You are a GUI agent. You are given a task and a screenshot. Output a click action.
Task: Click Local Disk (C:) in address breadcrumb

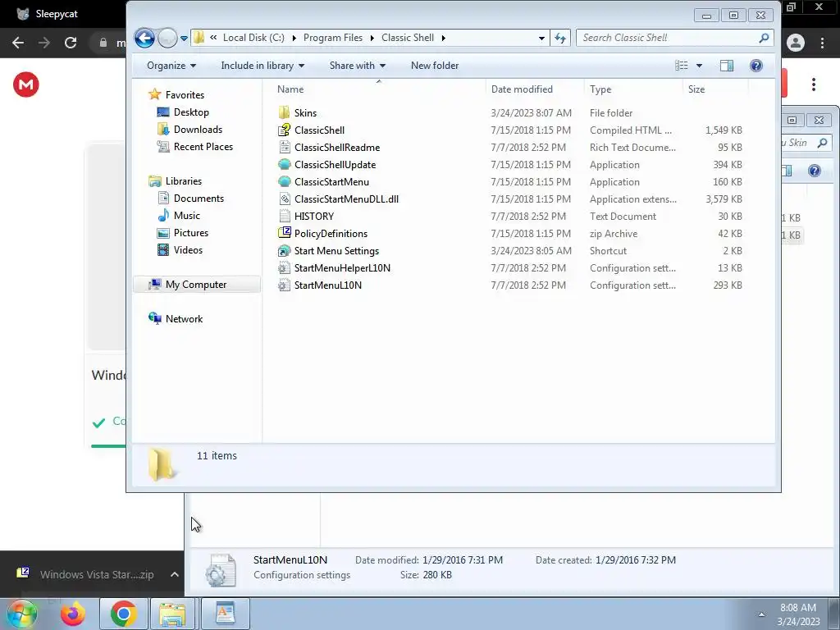[253, 38]
